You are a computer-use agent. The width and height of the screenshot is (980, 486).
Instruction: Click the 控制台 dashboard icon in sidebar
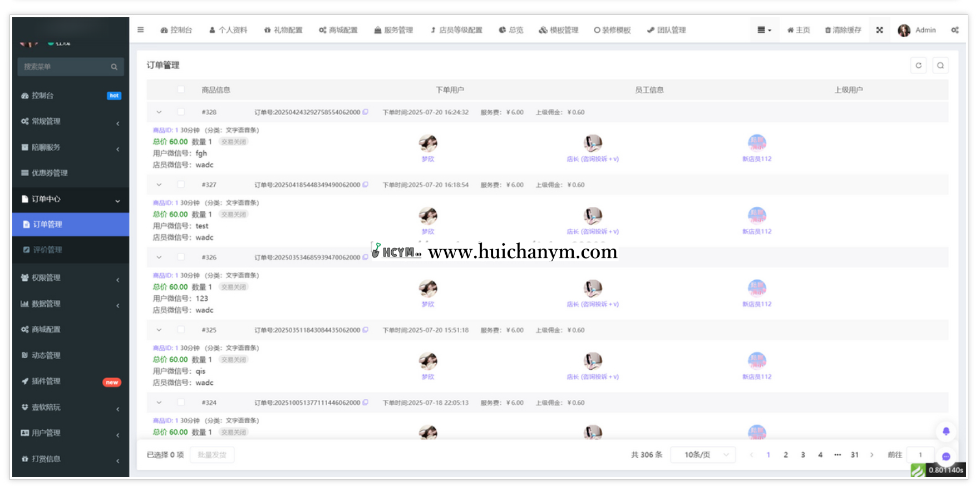pos(25,96)
